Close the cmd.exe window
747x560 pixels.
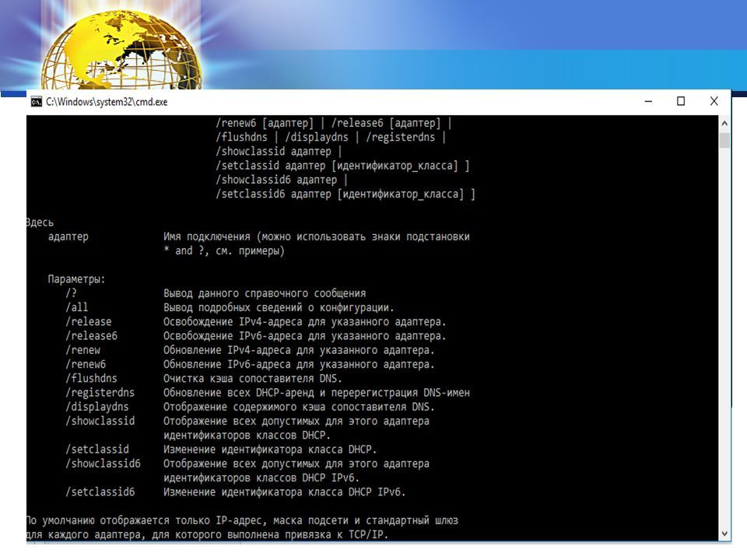tap(714, 101)
